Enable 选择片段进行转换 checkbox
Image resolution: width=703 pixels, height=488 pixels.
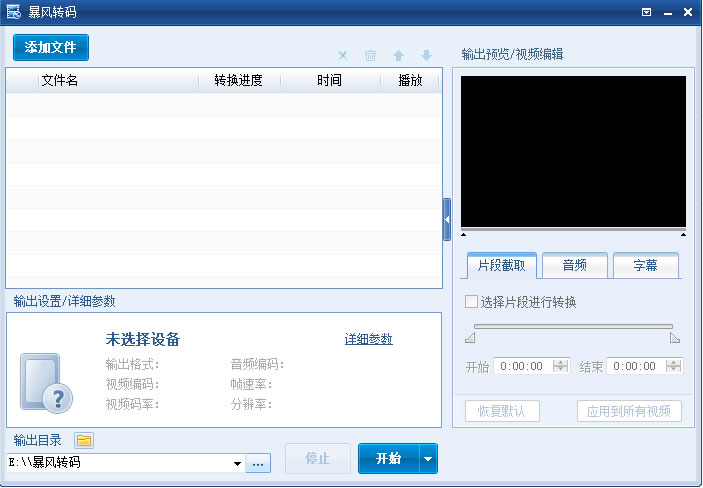(x=471, y=302)
